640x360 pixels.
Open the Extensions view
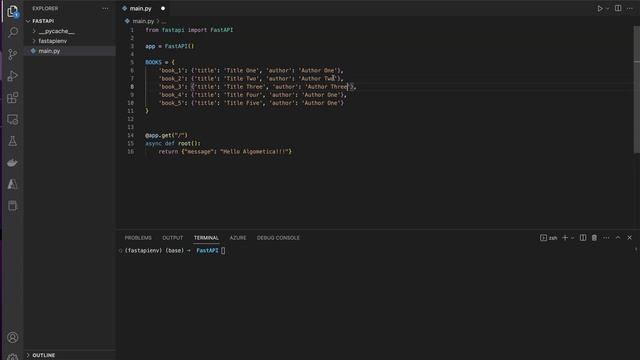click(13, 98)
